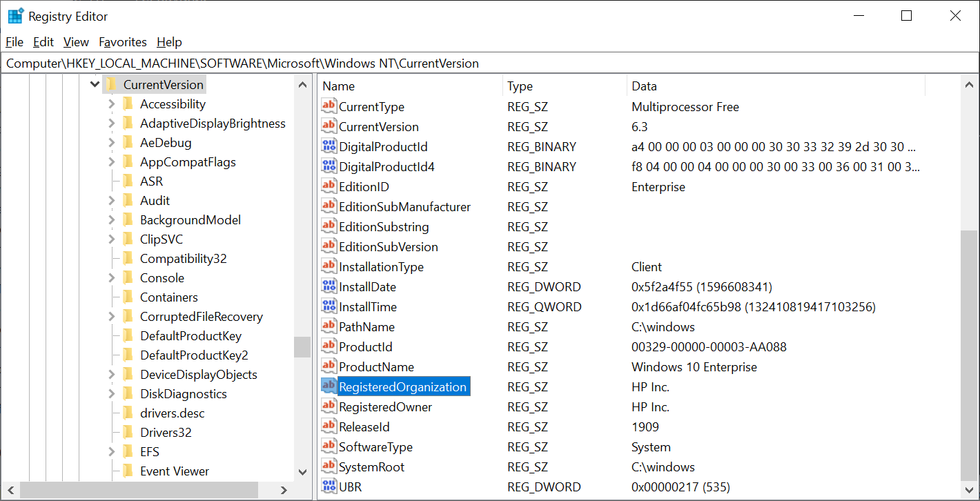Viewport: 980px width, 501px height.
Task: Click the AeDebug folder icon
Action: click(128, 142)
